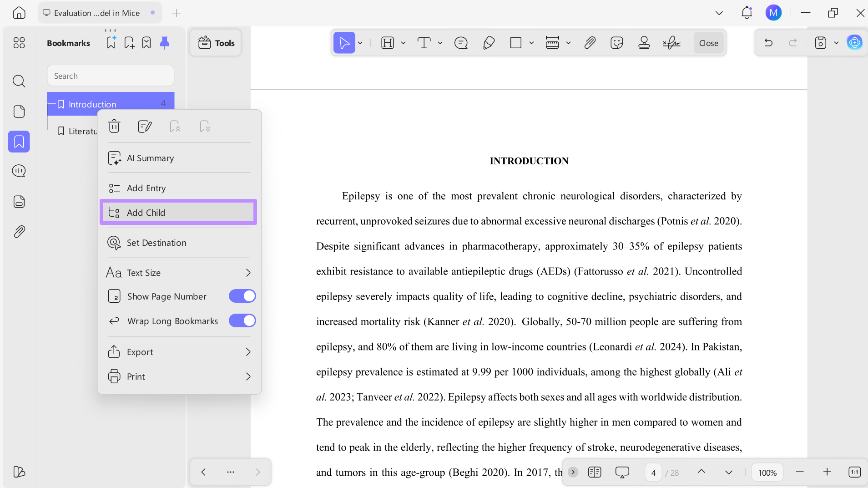Expand the highlight tool dropdown arrow
868x488 pixels.
(x=403, y=43)
